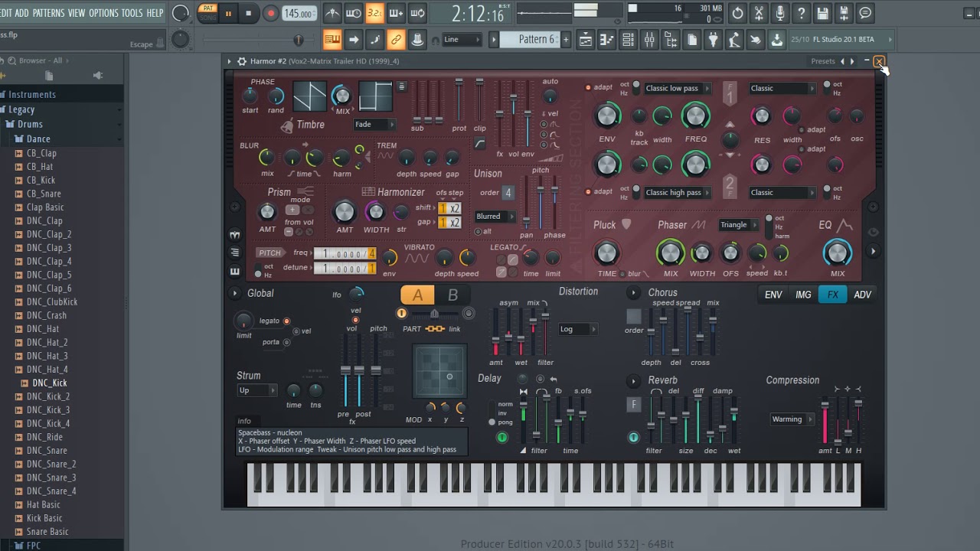Open the Fade timbre blend dropdown
Screen dimensions: 980x551
(374, 125)
